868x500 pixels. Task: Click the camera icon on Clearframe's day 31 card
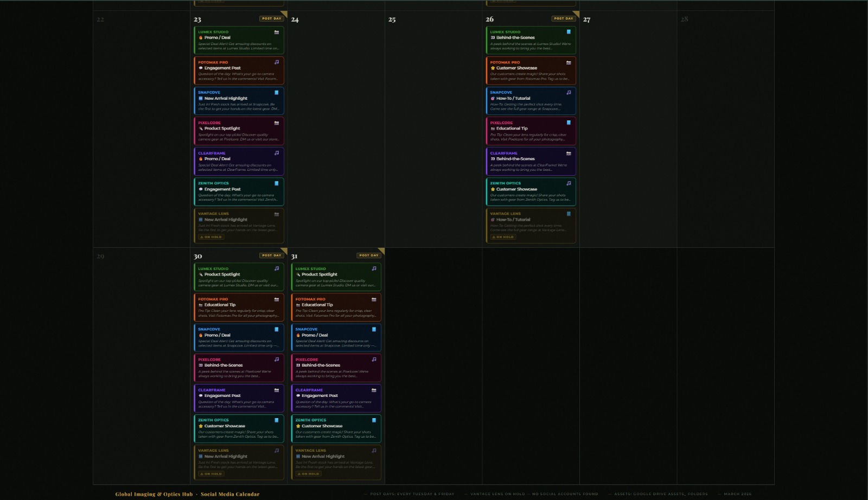coord(374,390)
